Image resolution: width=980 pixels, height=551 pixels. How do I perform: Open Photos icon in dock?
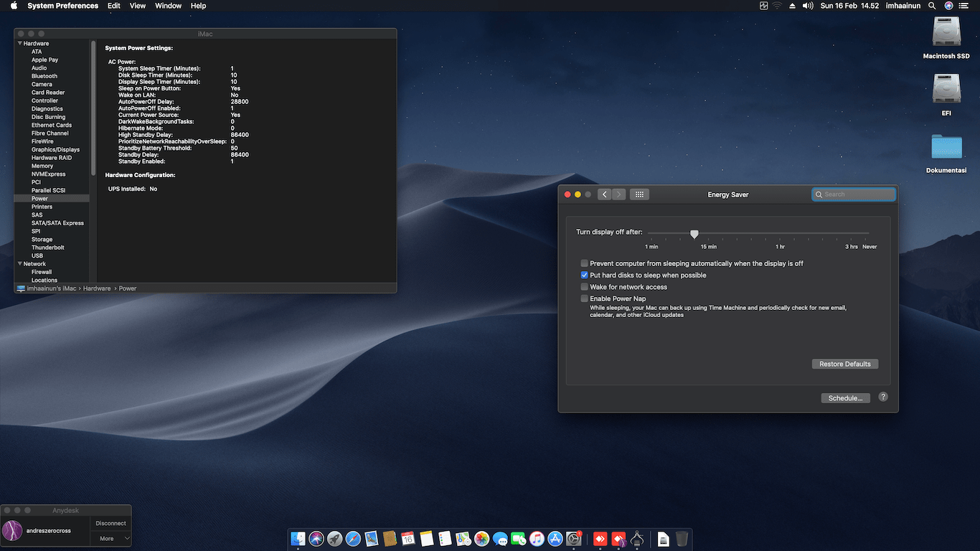(x=482, y=539)
